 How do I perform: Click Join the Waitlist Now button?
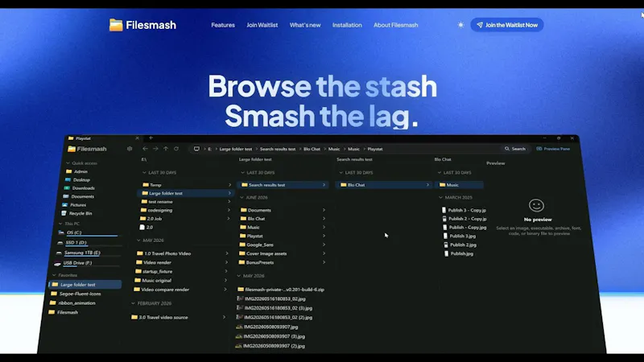[x=507, y=25]
